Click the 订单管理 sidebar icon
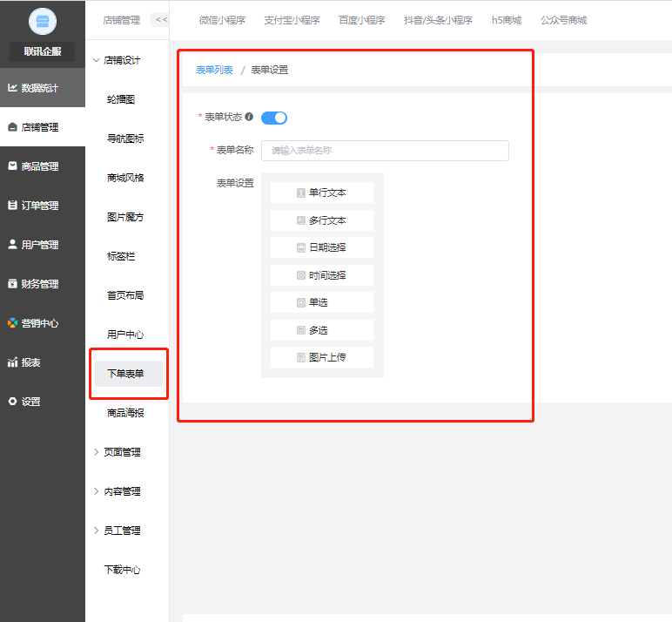The width and height of the screenshot is (672, 622). pos(12,205)
